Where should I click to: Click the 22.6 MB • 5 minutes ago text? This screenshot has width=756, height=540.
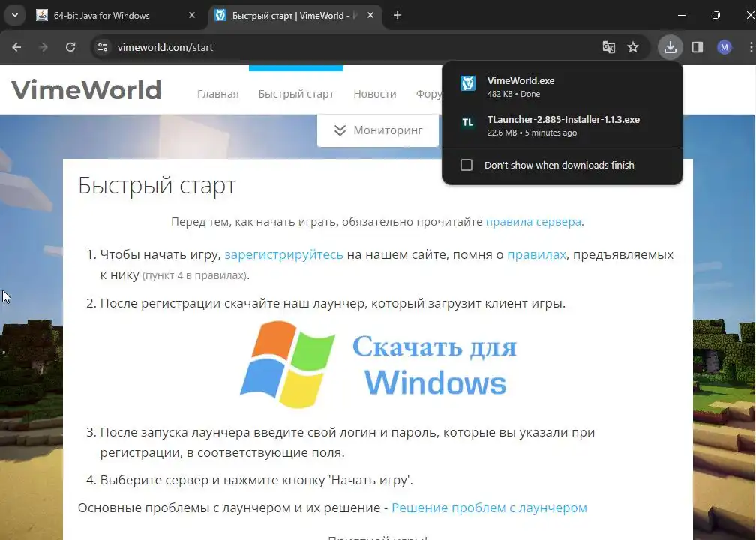click(532, 133)
